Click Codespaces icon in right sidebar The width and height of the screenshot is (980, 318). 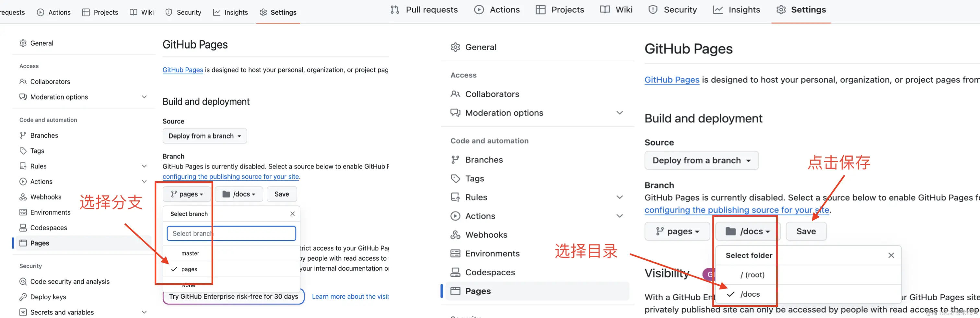point(455,272)
